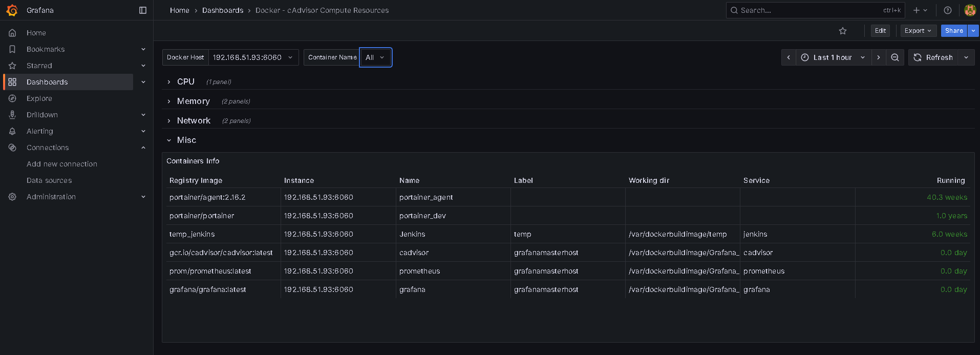Expand the Alerting sidebar section chevron
Viewport: 980px width, 355px height.
point(143,131)
